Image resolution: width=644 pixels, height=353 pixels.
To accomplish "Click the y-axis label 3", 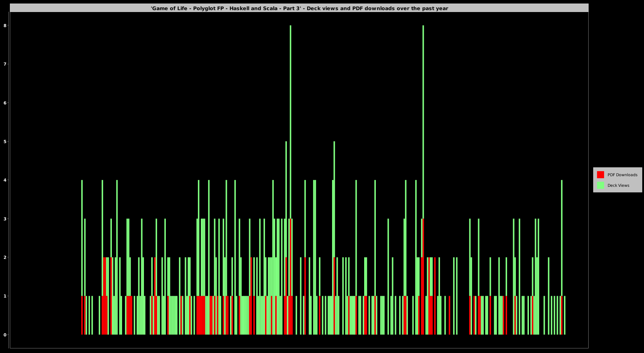I will 5,219.
